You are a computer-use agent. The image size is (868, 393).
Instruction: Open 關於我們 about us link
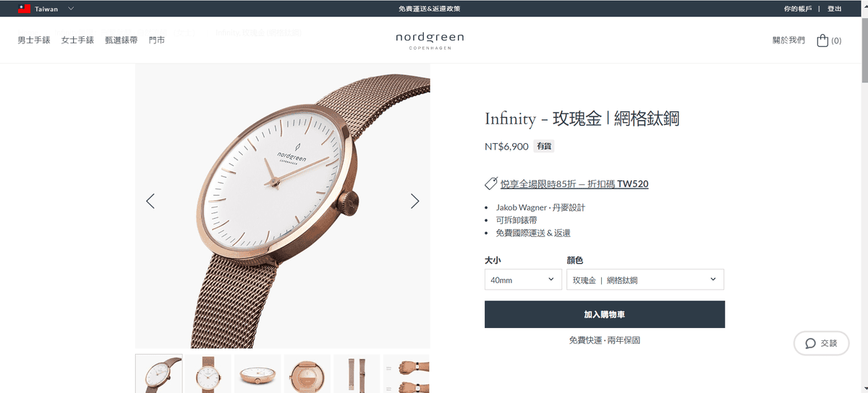coord(788,40)
